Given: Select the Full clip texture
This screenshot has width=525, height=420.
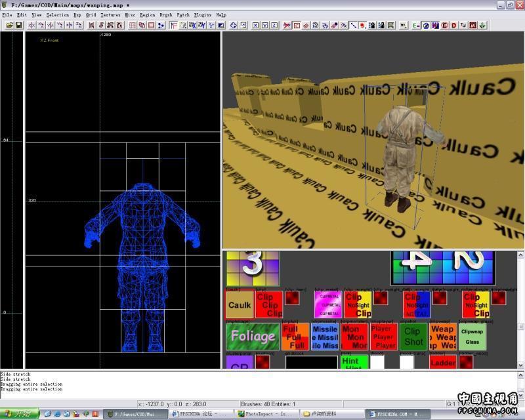Looking at the screenshot, I should click(x=295, y=336).
